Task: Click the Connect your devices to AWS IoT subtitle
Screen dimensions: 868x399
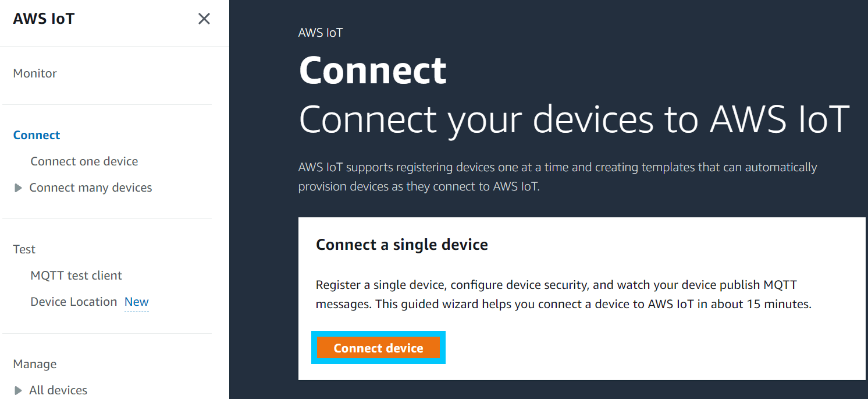Action: 574,119
